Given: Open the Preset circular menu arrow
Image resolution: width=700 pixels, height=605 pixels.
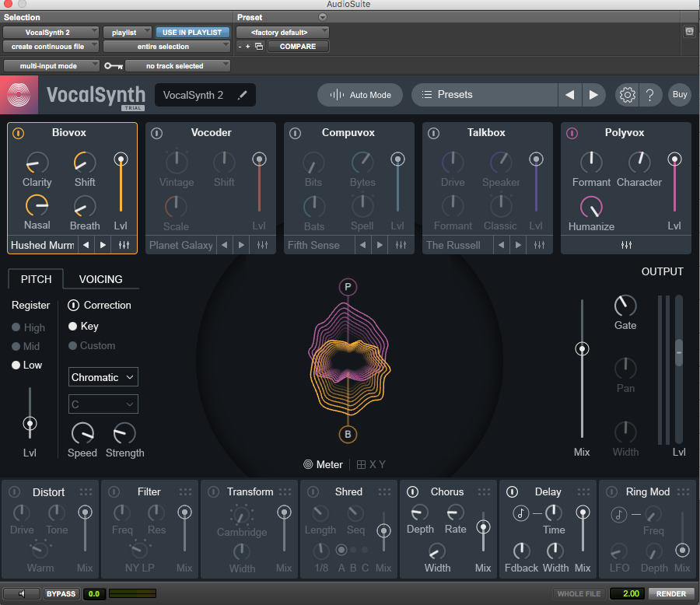Looking at the screenshot, I should [322, 17].
